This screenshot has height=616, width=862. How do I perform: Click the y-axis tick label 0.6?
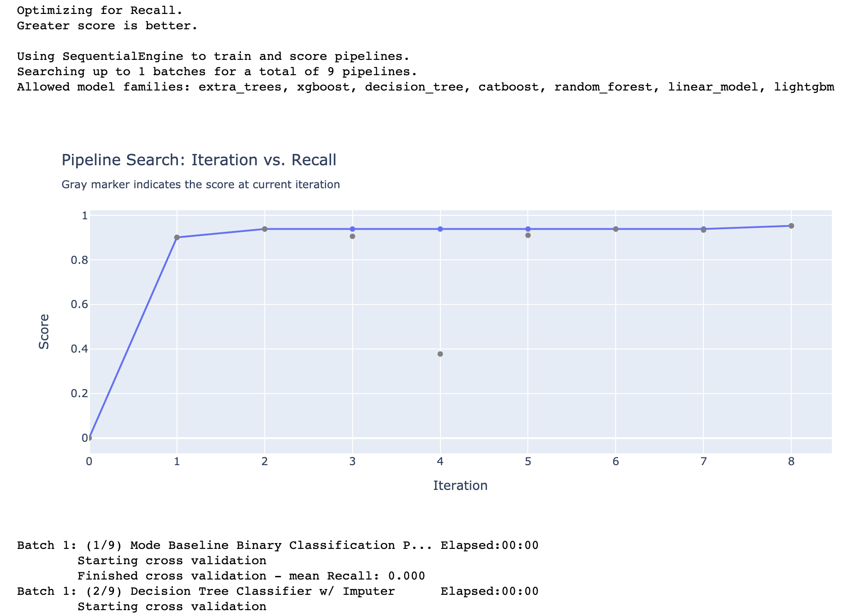point(79,304)
